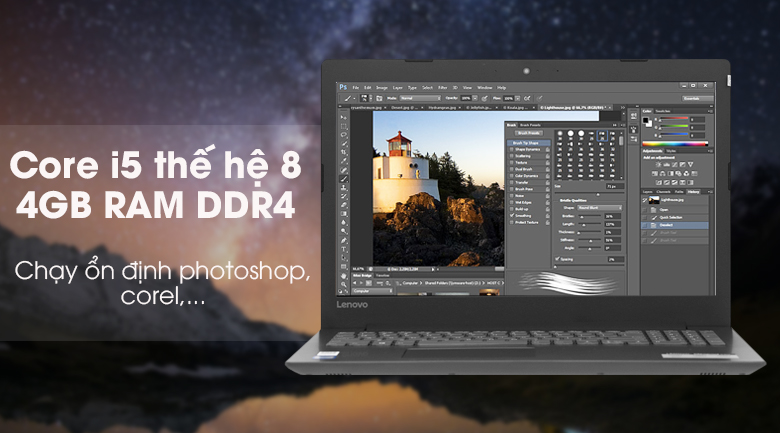780x433 pixels.
Task: Select the Lasso tool
Action: point(343,135)
